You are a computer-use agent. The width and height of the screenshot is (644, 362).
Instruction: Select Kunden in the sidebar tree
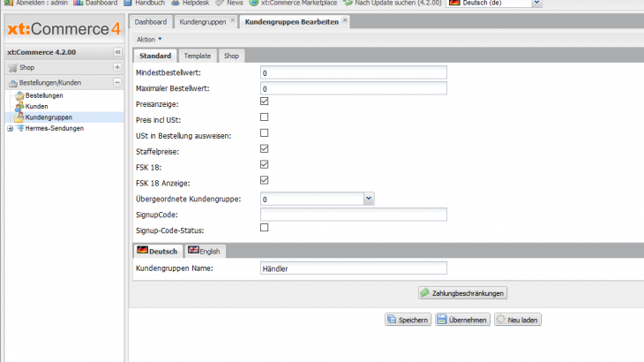point(36,107)
